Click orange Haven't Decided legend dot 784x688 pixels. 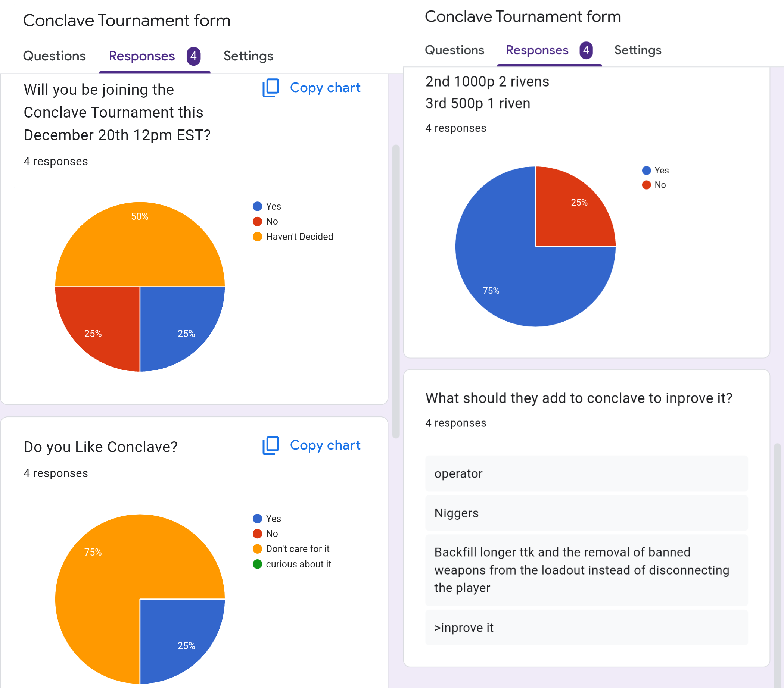(257, 237)
